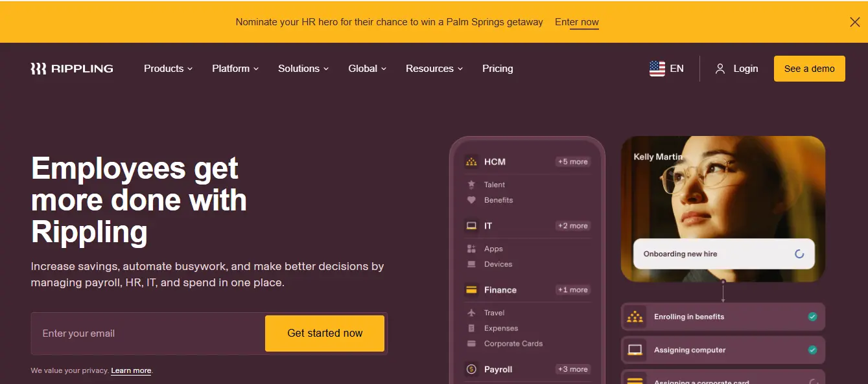Click the heart icon beside Benefits

click(x=471, y=200)
